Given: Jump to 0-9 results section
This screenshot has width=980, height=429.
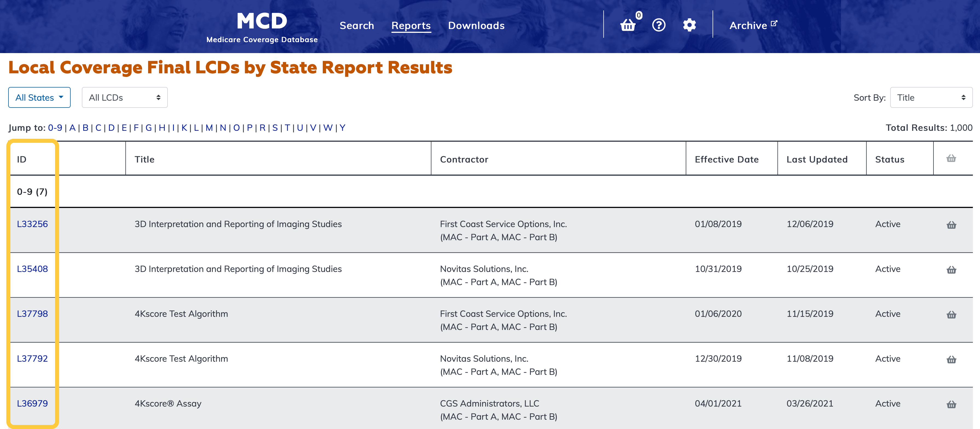Looking at the screenshot, I should [55, 128].
